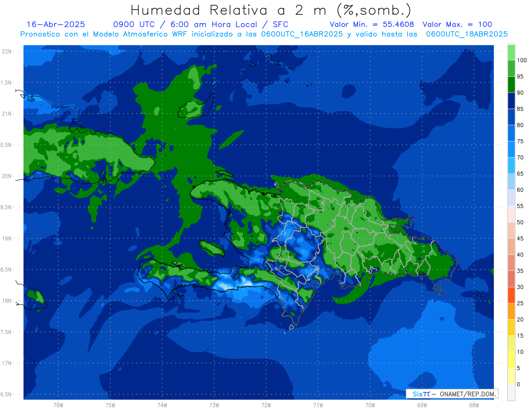Select the date text '16-Abr-2025'

(56, 24)
